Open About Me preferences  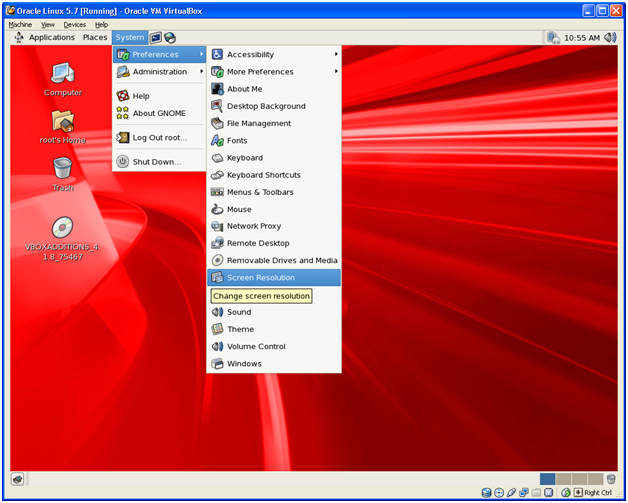(274, 89)
